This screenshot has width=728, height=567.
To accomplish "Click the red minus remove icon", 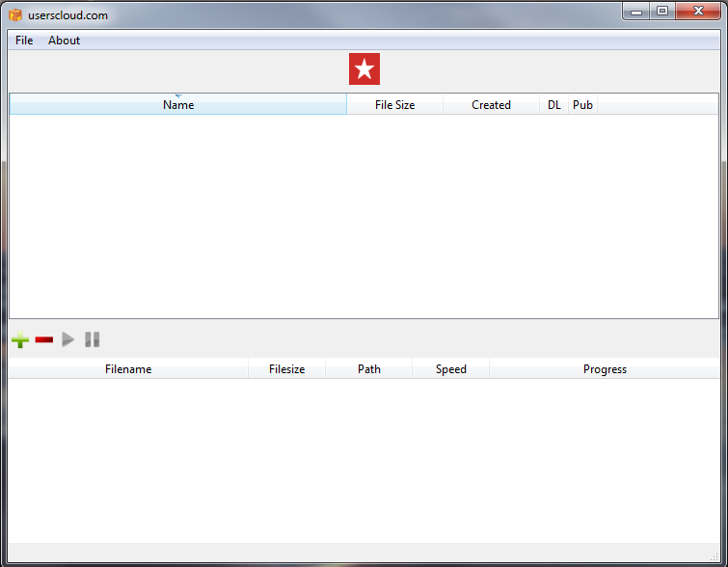I will (x=44, y=339).
